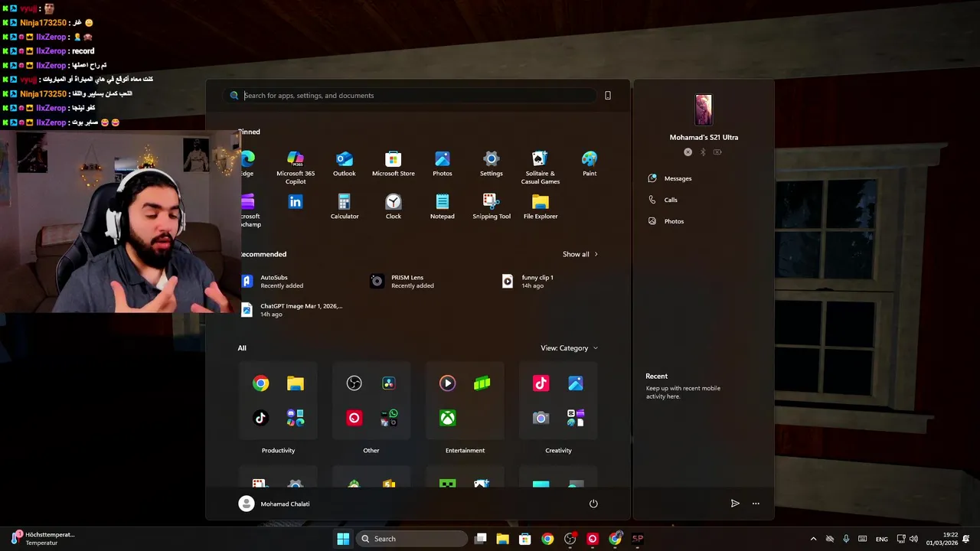Launch the Calculator app
Screen dimensions: 980x551
coord(345,207)
